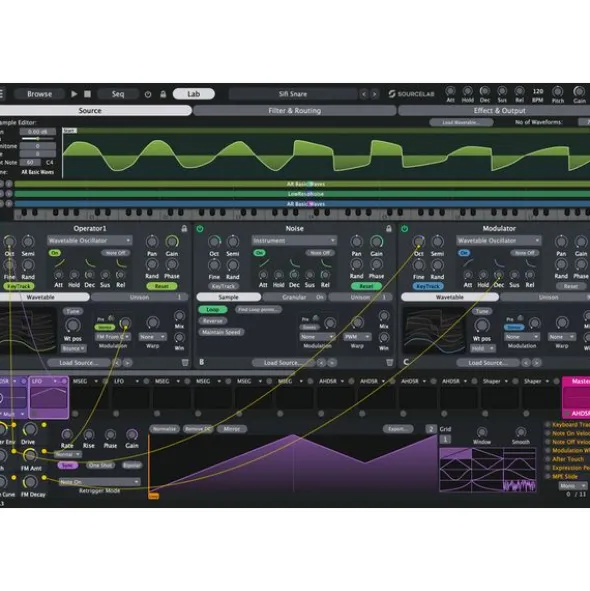Viewport: 590px width, 591px height.
Task: Enable Maintain Speed option
Action: coord(221,332)
